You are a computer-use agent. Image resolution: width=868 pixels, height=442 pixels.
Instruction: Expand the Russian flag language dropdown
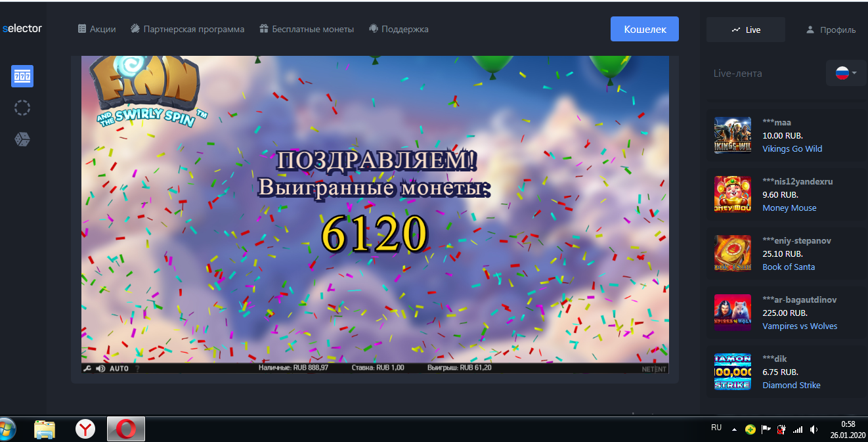846,73
